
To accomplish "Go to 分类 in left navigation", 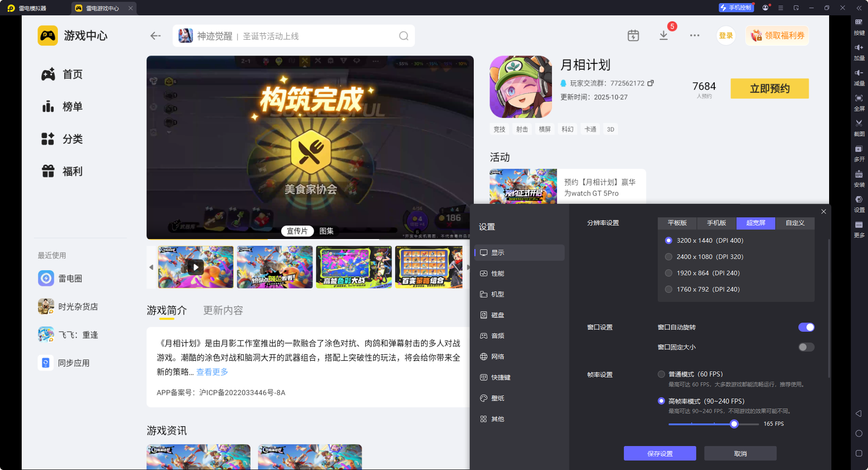I will coord(62,139).
